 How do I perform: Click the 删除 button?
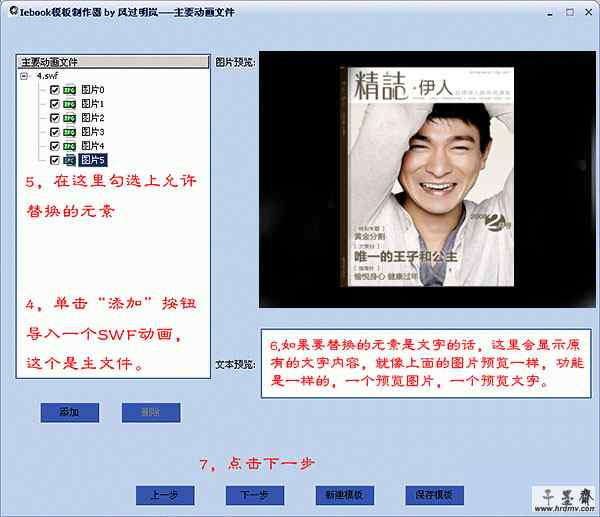[x=151, y=413]
